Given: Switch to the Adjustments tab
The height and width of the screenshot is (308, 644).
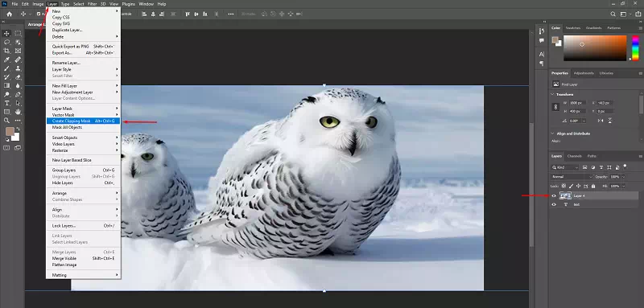Looking at the screenshot, I should 584,73.
